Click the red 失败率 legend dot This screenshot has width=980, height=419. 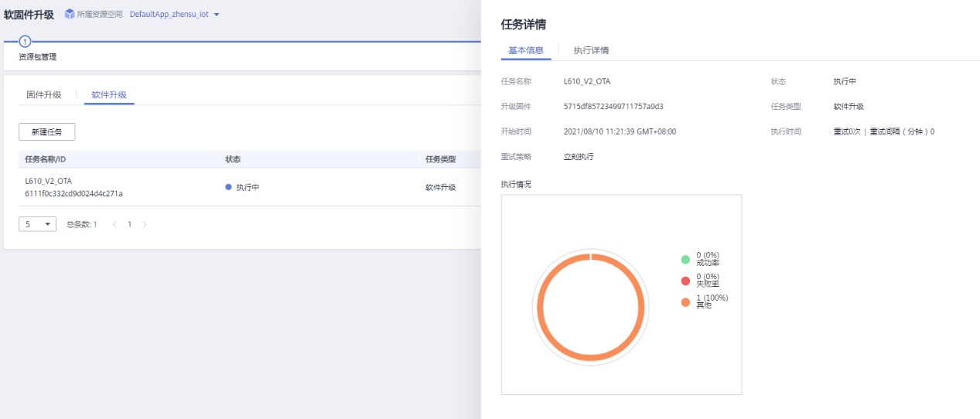tap(685, 281)
